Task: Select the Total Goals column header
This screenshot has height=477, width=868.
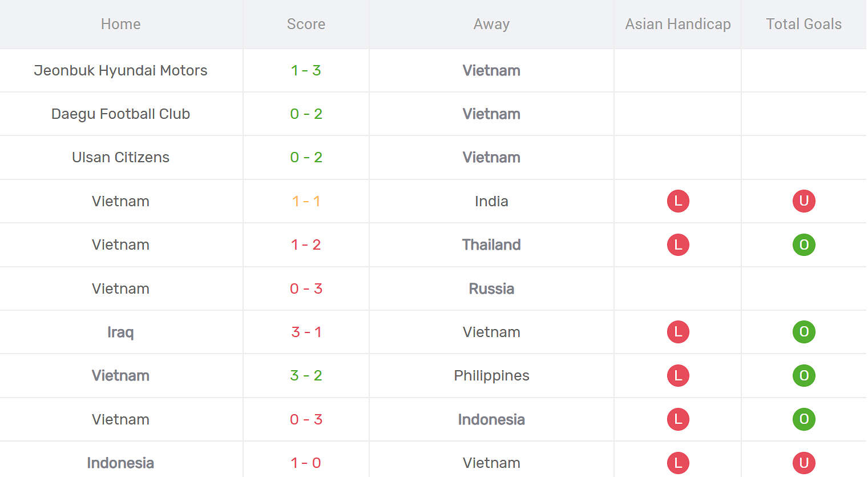Action: click(804, 24)
